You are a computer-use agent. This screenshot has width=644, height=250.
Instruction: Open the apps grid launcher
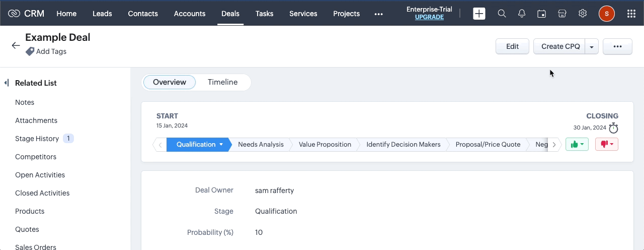[x=631, y=14]
